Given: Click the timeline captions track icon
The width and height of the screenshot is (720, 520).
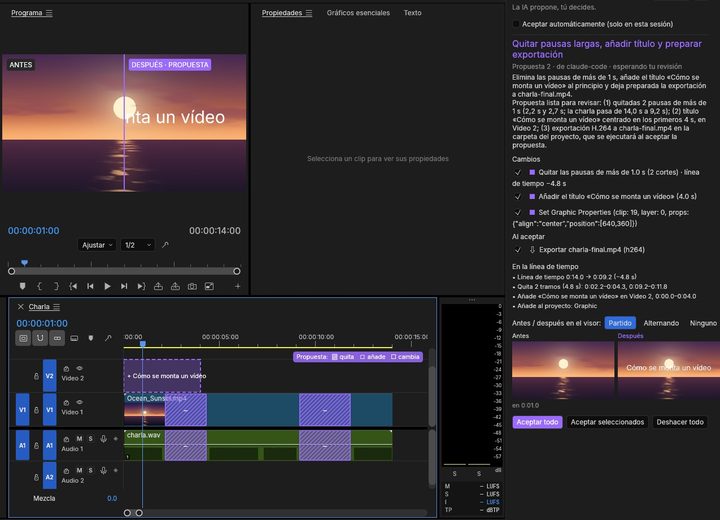Looking at the screenshot, I should (x=74, y=338).
